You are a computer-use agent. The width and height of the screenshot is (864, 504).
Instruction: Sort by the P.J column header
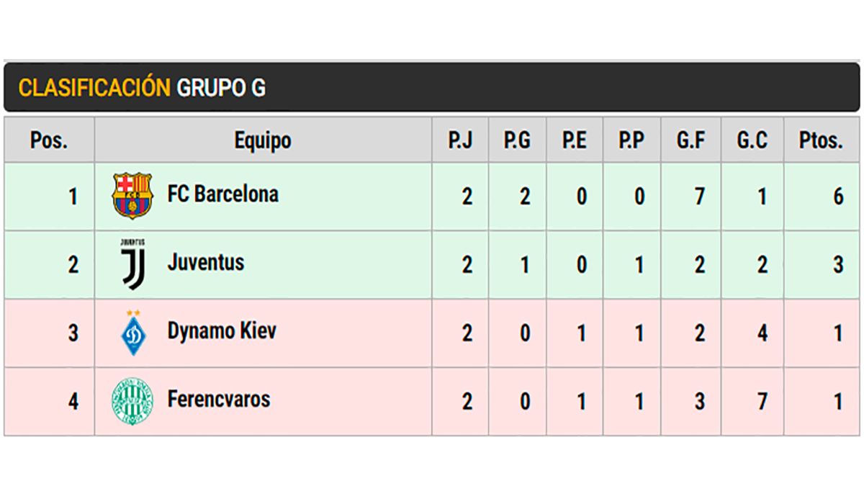[x=460, y=140]
